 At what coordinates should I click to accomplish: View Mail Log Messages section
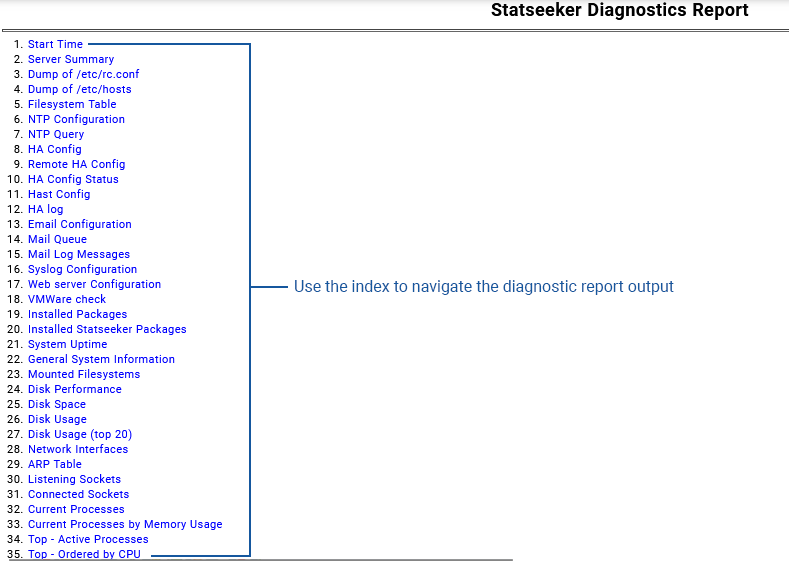pos(79,254)
